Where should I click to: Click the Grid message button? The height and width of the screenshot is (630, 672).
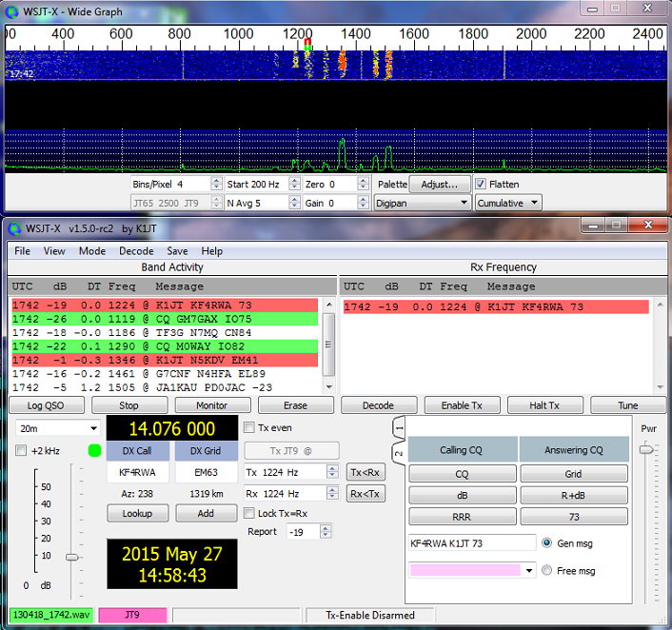(574, 474)
